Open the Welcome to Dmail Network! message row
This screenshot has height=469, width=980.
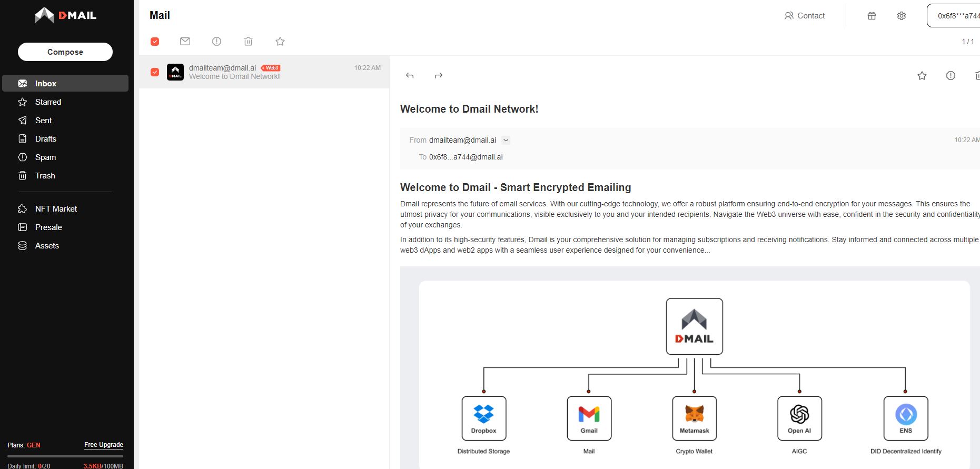264,72
